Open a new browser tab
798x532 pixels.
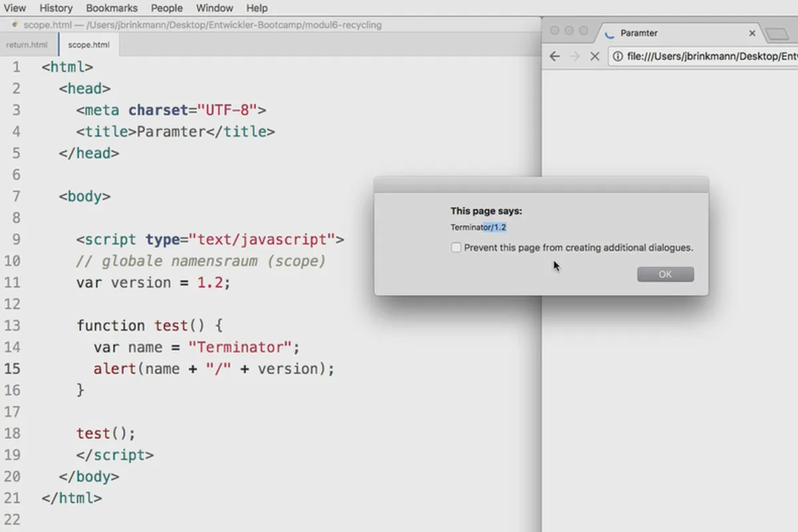pos(776,33)
